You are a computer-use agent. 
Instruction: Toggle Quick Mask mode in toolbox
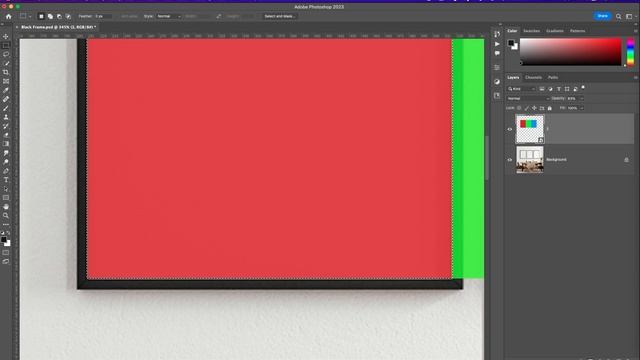pyautogui.click(x=6, y=253)
